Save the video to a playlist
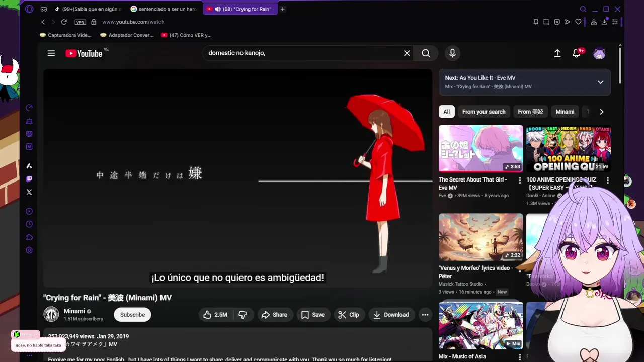 tap(312, 315)
